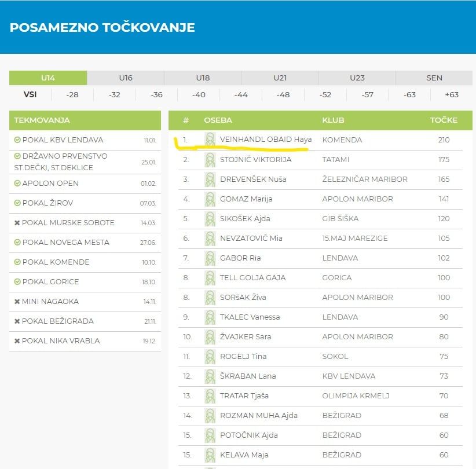The image size is (476, 469).
Task: Open the POKAL NIKA VRABLA competition
Action: (61, 341)
